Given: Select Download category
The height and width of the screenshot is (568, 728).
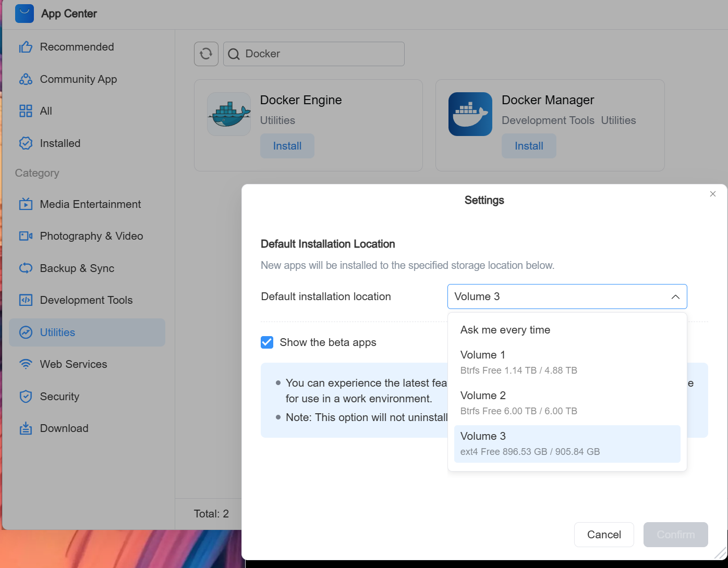Looking at the screenshot, I should click(x=87, y=428).
